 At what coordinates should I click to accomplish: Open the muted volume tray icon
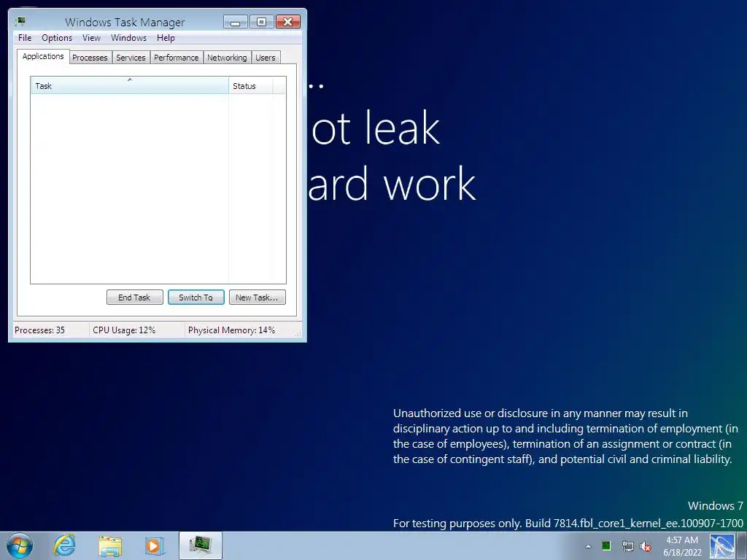click(646, 546)
